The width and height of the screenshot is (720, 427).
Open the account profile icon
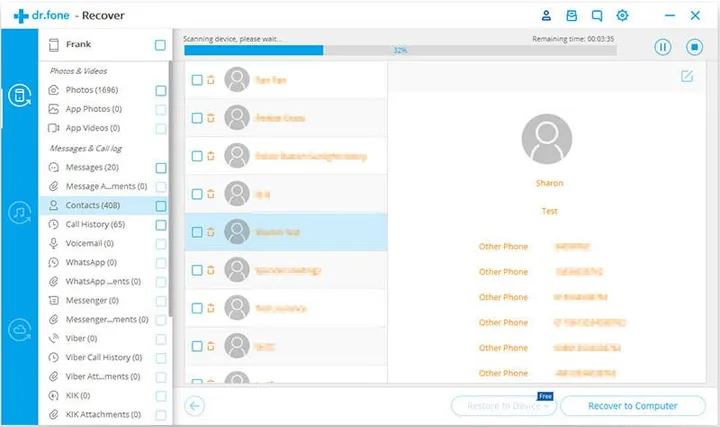[x=546, y=16]
